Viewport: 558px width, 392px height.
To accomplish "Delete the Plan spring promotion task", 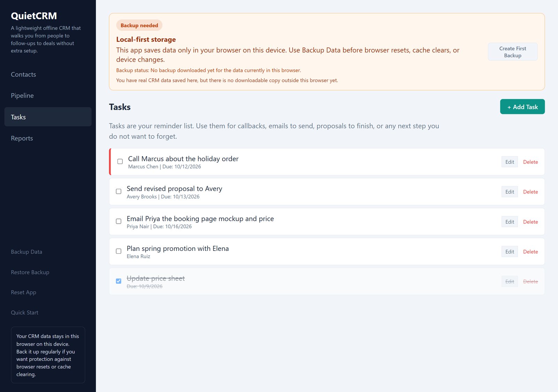I will tap(530, 252).
